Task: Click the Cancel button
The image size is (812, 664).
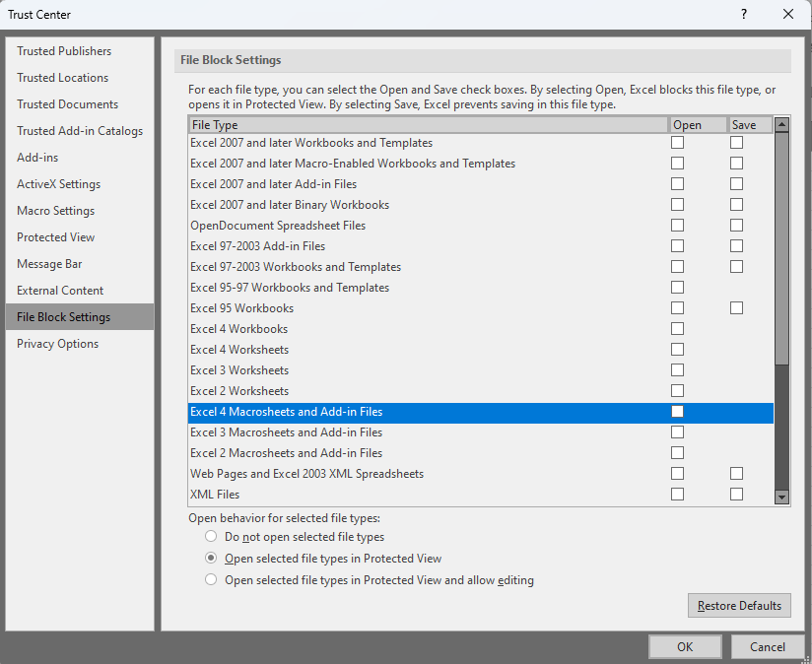Action: pyautogui.click(x=768, y=647)
